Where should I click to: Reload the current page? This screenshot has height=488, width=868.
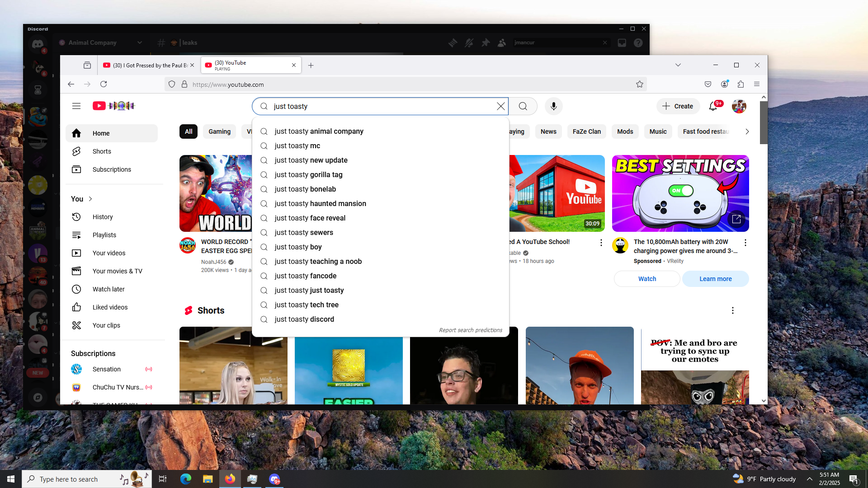[x=104, y=84]
